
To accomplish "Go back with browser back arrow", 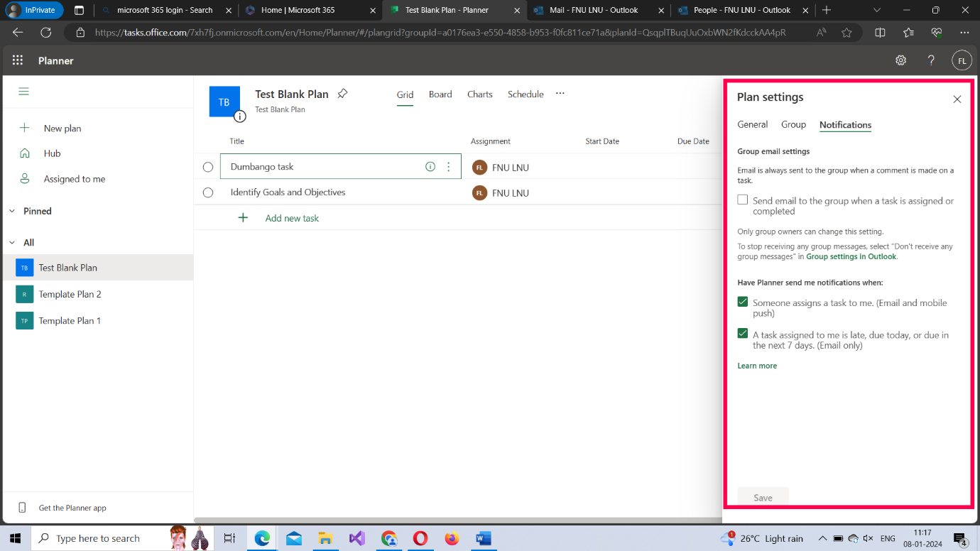I will [18, 33].
